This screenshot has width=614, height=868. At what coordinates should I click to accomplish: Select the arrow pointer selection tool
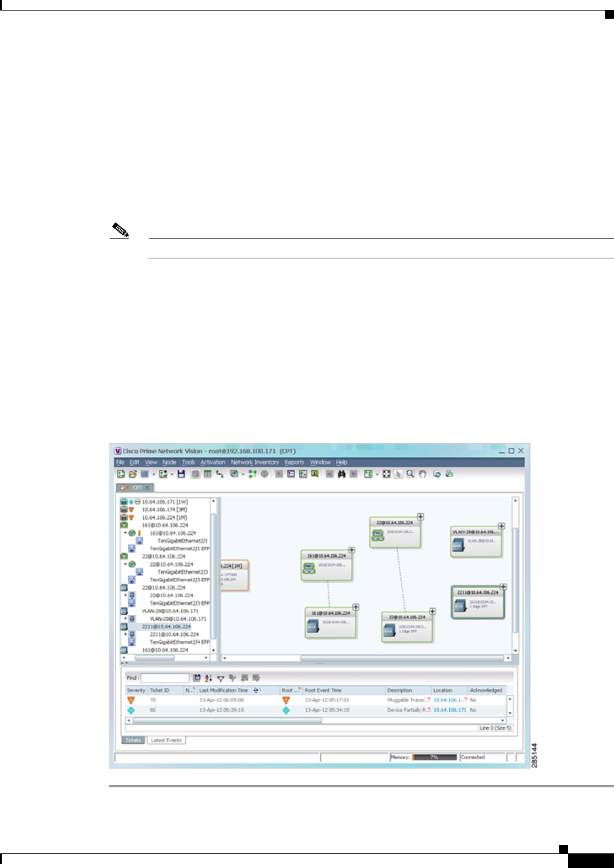tap(398, 474)
